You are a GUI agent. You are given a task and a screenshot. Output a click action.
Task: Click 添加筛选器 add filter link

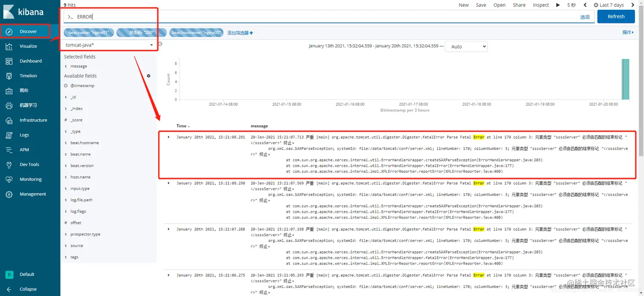pyautogui.click(x=240, y=33)
